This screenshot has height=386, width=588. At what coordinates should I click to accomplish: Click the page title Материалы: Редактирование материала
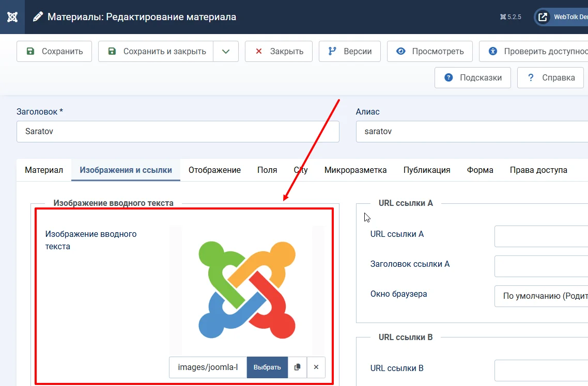[142, 17]
